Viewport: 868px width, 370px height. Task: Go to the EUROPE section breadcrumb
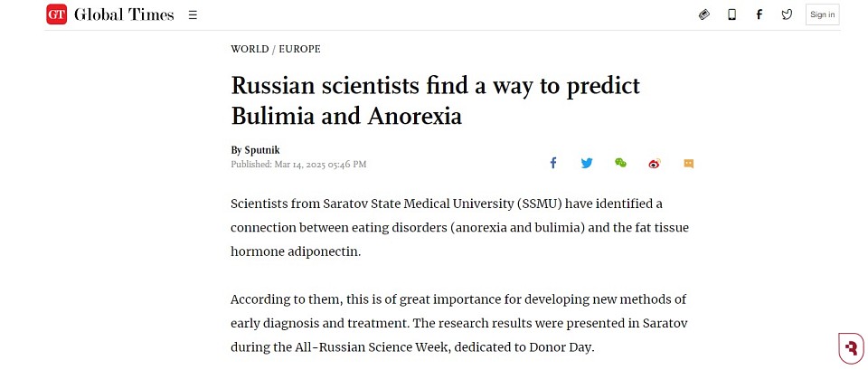pos(299,49)
